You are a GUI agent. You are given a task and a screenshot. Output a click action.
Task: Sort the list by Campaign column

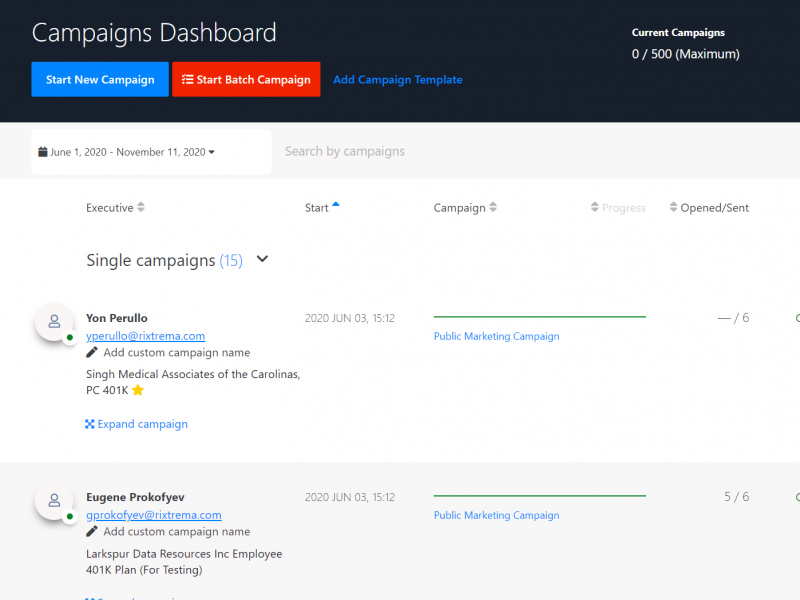coord(465,208)
